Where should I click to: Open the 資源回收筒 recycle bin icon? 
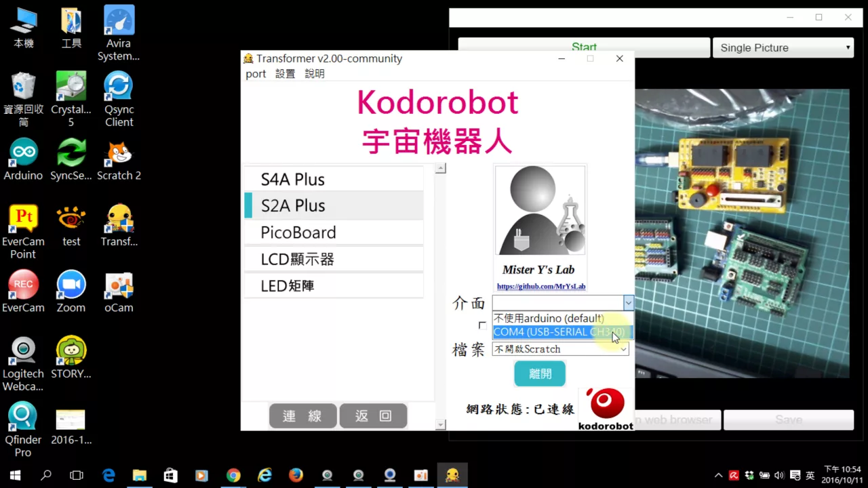[23, 100]
